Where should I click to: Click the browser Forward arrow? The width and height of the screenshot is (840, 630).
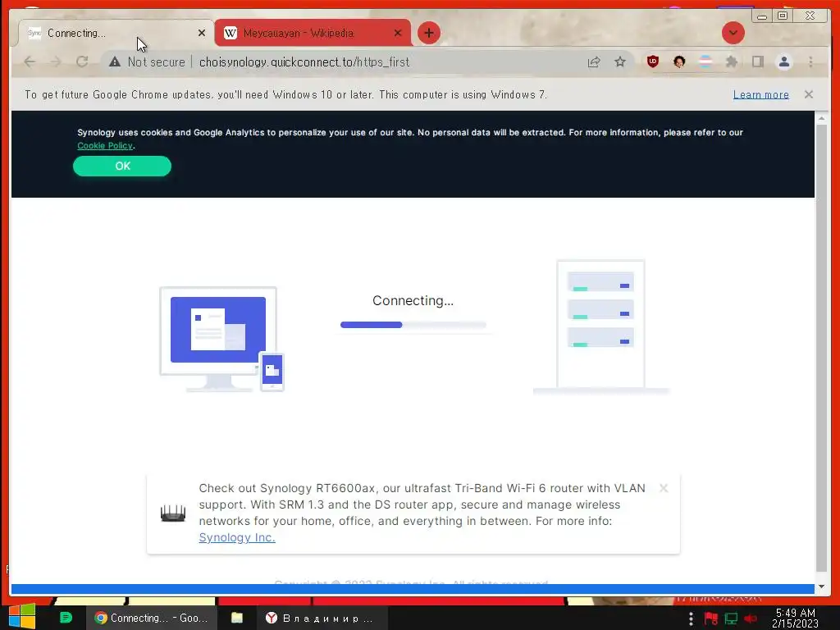click(x=56, y=62)
